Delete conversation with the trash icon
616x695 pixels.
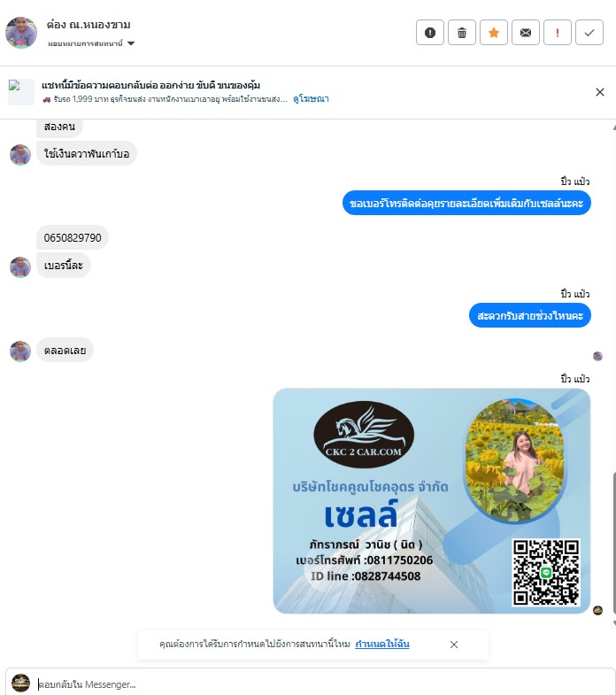click(x=462, y=33)
